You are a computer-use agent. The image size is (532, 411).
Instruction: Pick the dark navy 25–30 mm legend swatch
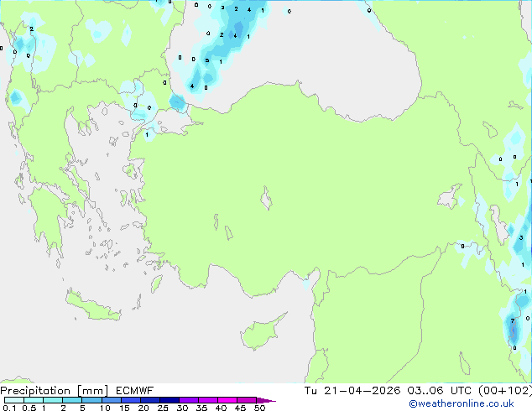pyautogui.click(x=170, y=400)
